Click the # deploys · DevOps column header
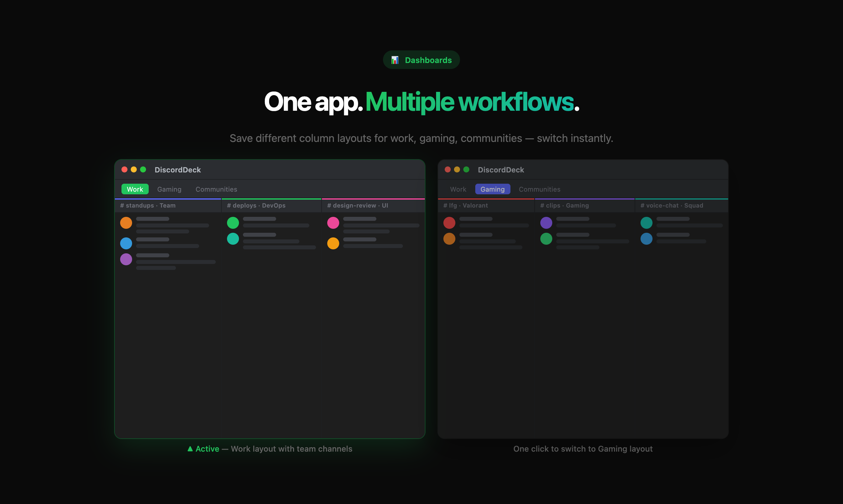The image size is (843, 504). pyautogui.click(x=256, y=206)
